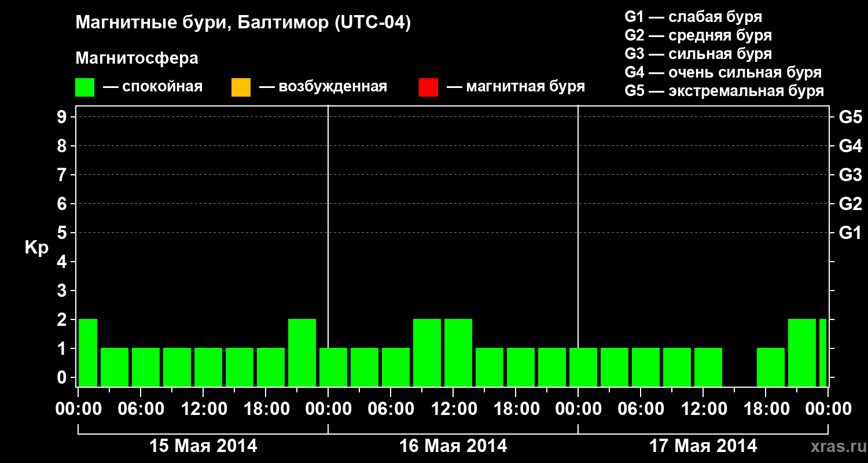
Task: Click 'G4 — очень сильная буря' legend line
Action: point(723,72)
